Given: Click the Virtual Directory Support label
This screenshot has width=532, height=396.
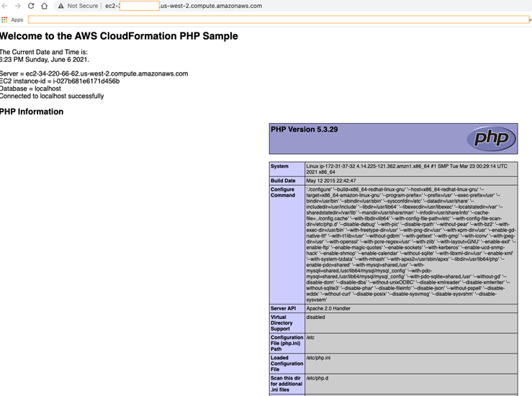Looking at the screenshot, I should click(281, 323).
